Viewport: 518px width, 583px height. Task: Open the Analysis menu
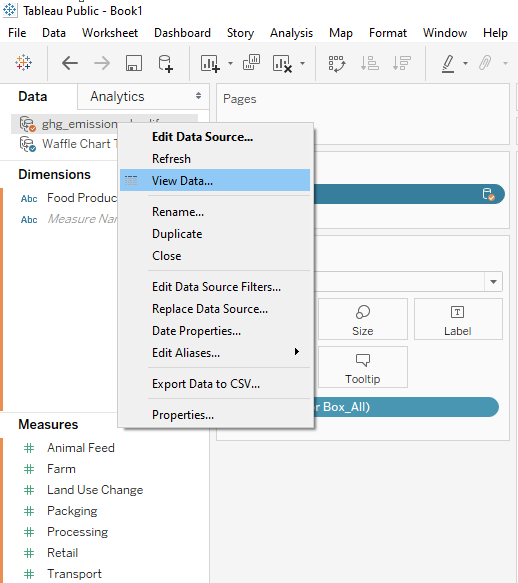(x=292, y=33)
